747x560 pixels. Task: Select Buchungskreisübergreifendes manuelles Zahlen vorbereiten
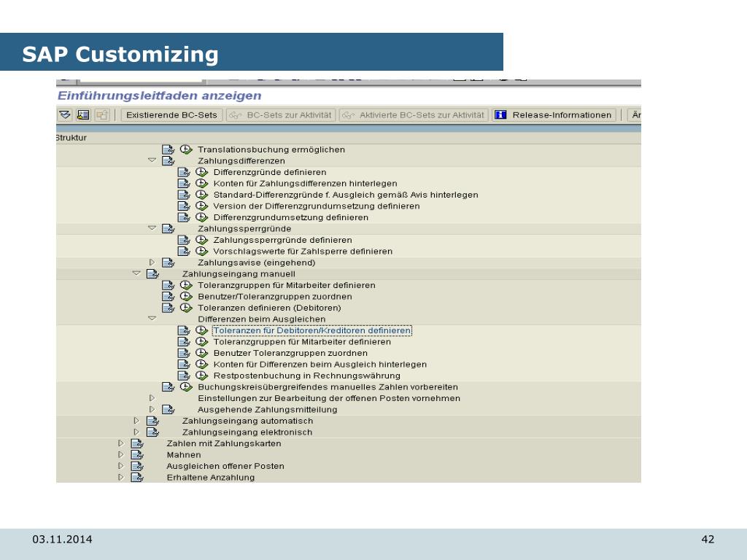coord(328,386)
